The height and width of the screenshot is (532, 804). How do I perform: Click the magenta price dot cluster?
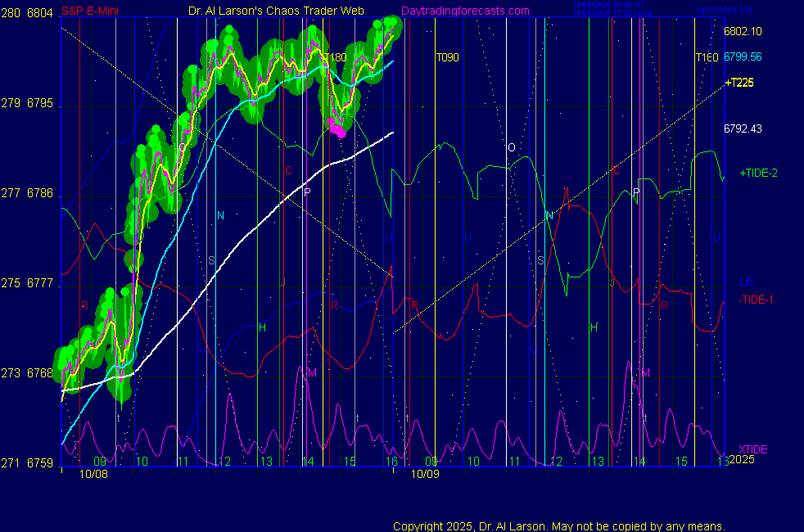coord(336,125)
